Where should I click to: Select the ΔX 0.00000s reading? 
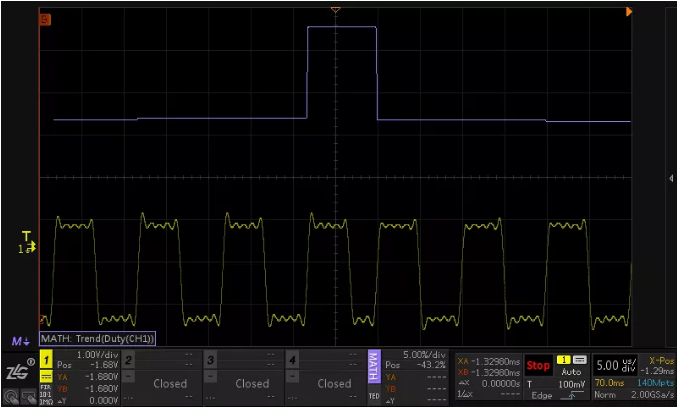(x=501, y=383)
